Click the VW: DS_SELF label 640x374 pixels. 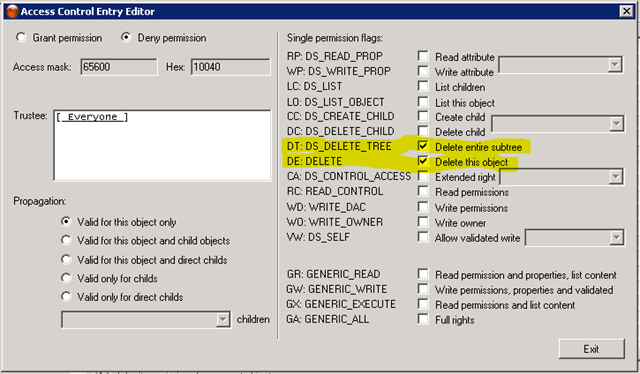pyautogui.click(x=318, y=237)
